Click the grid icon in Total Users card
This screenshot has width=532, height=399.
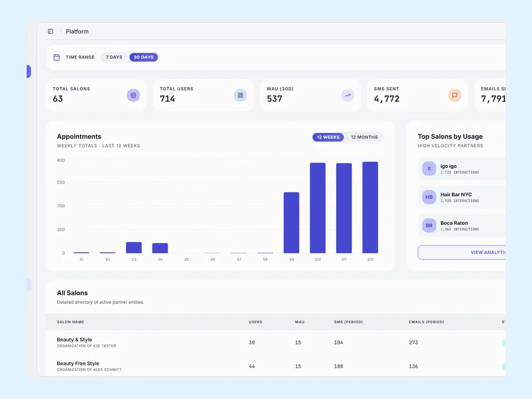240,95
